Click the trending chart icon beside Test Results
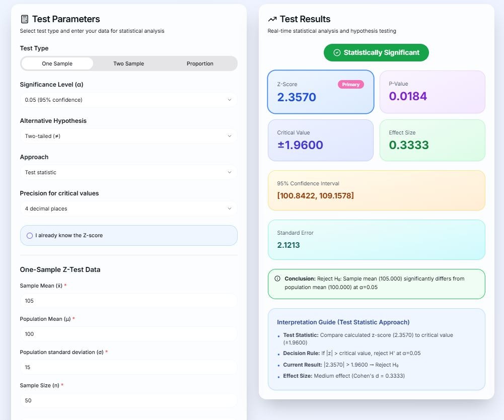 [271, 19]
